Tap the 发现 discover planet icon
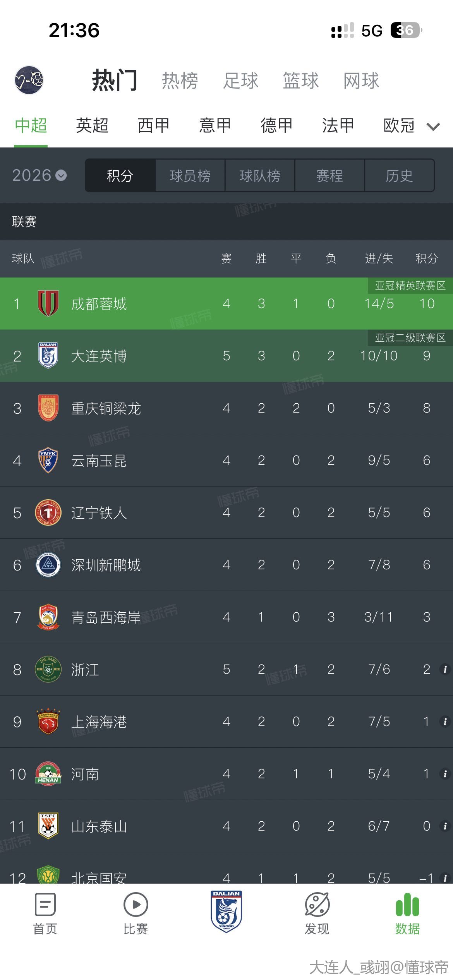453x980 pixels. coord(317,905)
